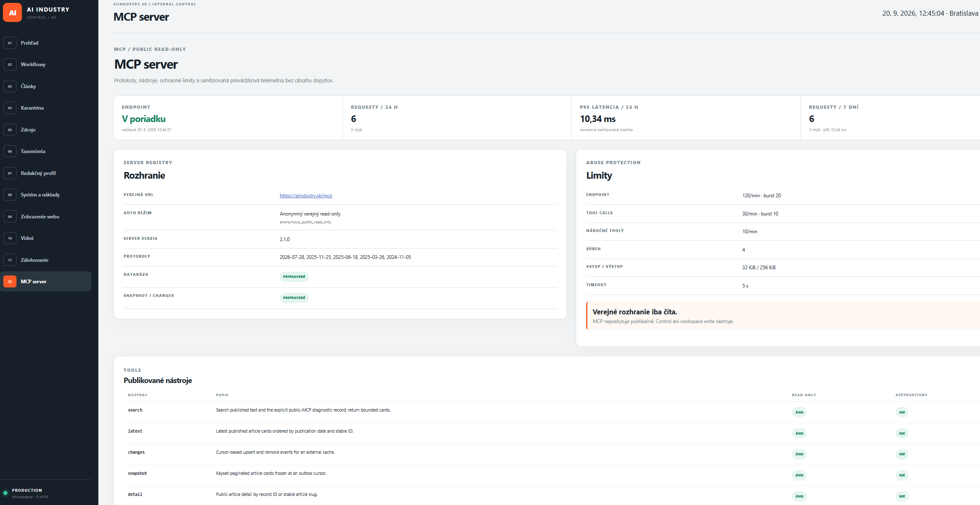
Task: Click the orange AI logo icon
Action: click(12, 13)
